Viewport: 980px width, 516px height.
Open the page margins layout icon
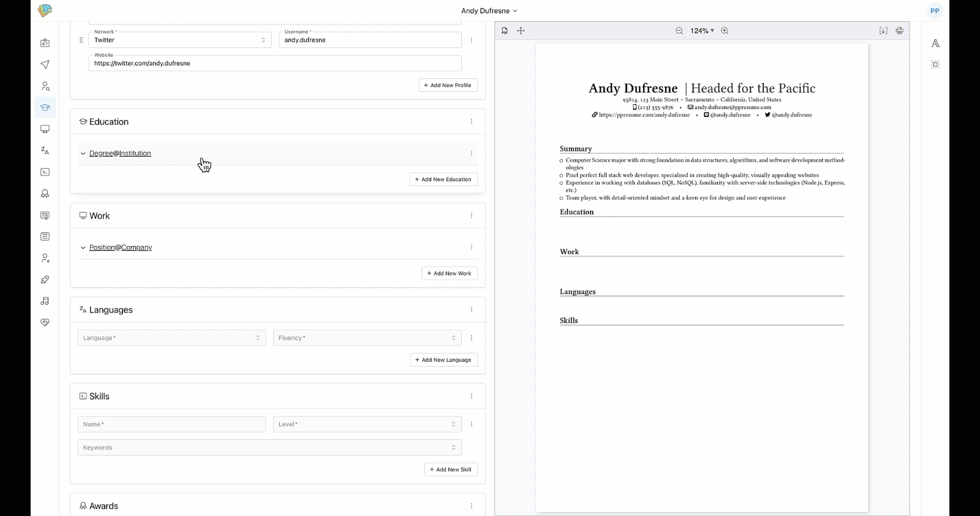[x=935, y=64]
